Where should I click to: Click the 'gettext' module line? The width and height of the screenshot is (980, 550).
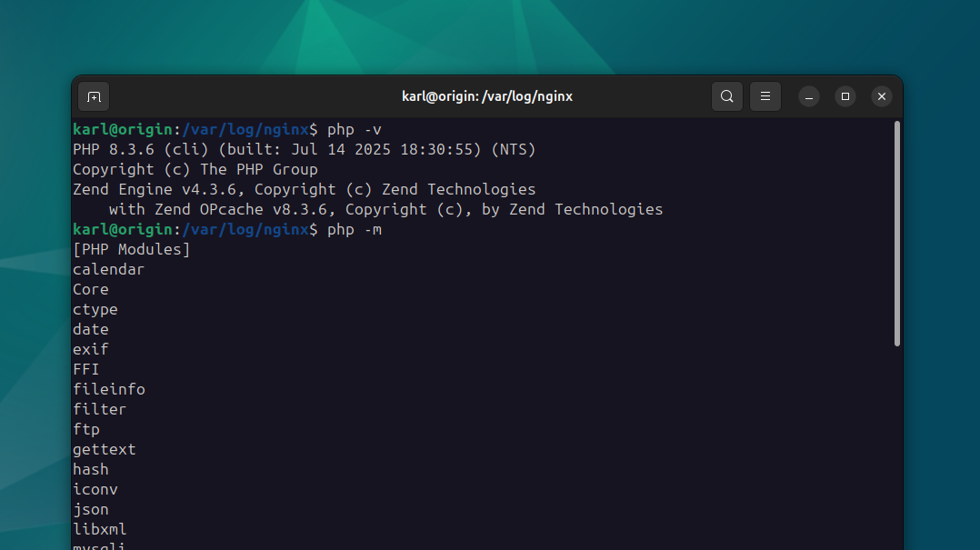point(105,449)
